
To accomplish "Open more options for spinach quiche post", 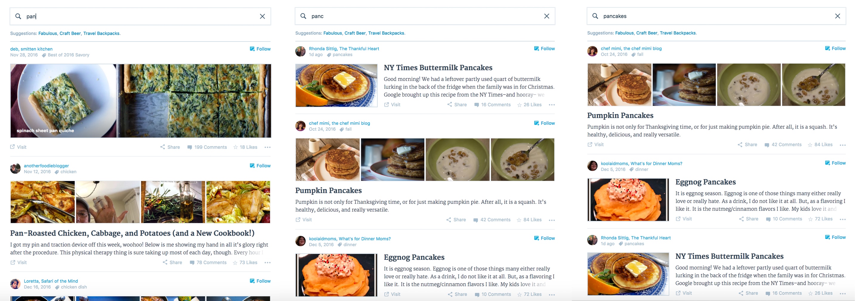I will [x=268, y=147].
